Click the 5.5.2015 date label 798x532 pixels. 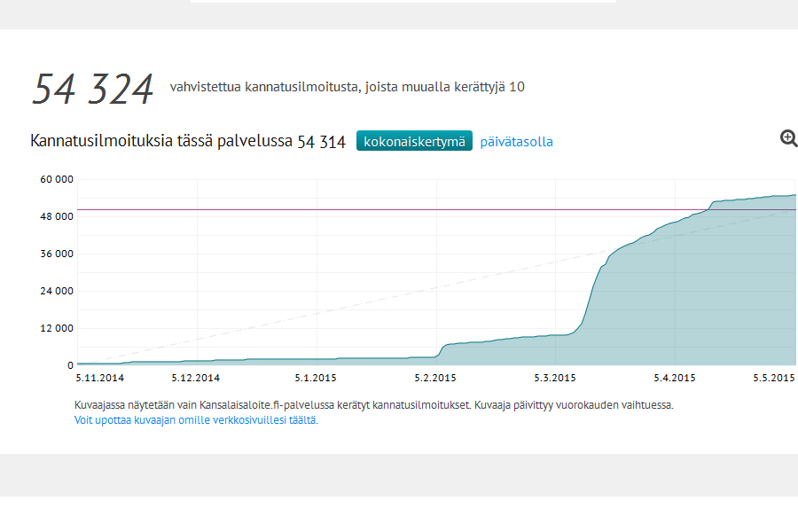[773, 378]
